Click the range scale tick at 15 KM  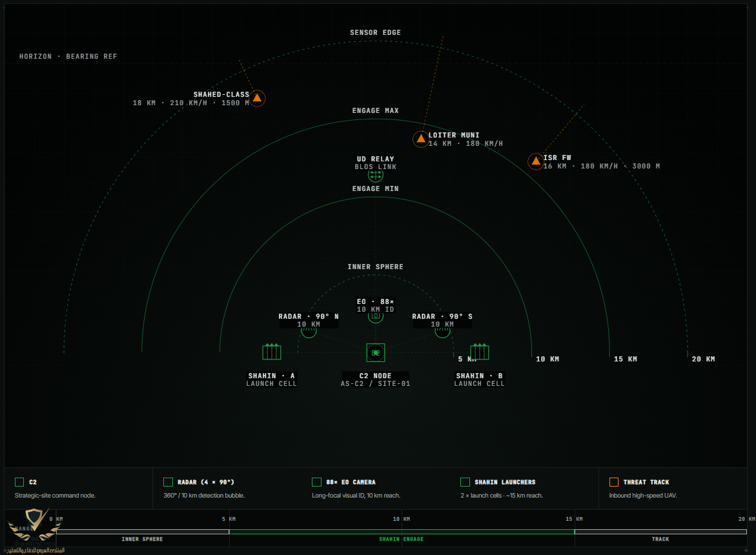(x=574, y=519)
